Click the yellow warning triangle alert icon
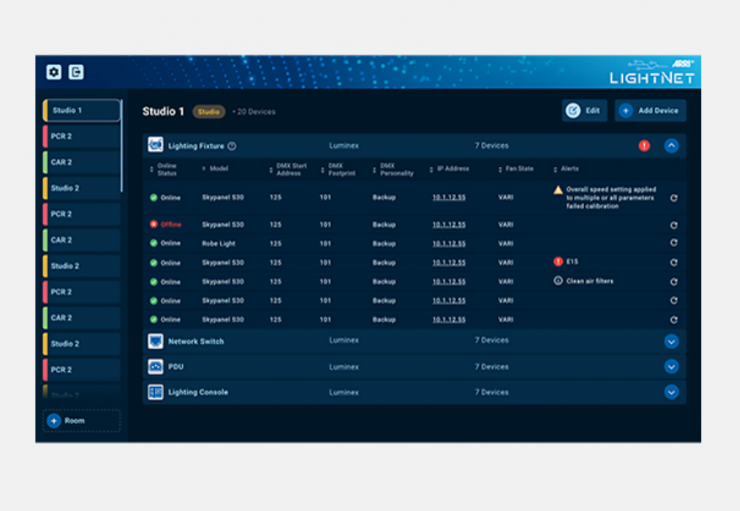 point(558,189)
